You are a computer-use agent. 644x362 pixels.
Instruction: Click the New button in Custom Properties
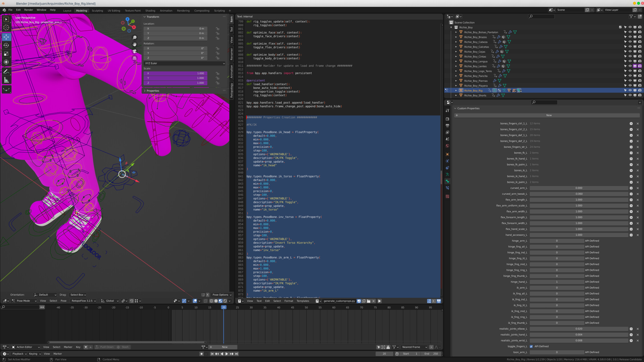point(548,115)
